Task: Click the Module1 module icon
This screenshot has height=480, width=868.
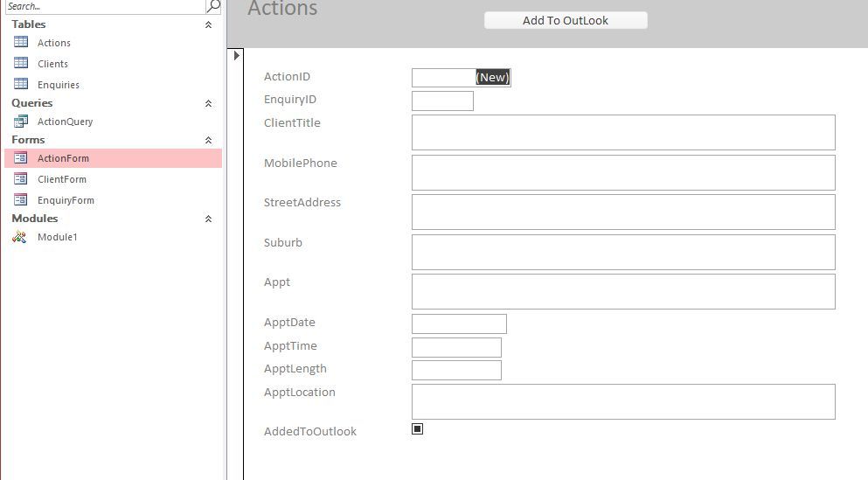Action: [x=20, y=237]
